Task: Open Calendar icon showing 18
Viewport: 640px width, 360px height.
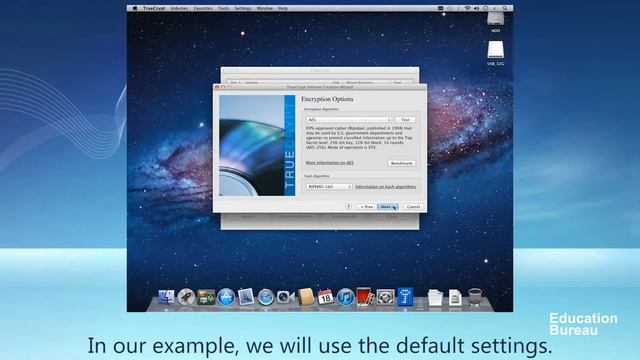Action: (325, 297)
